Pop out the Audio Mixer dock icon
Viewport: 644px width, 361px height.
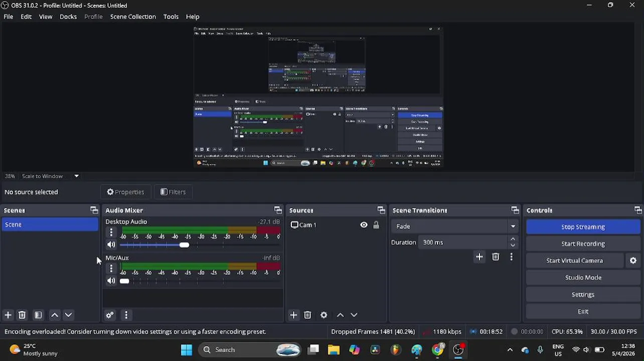(x=278, y=210)
